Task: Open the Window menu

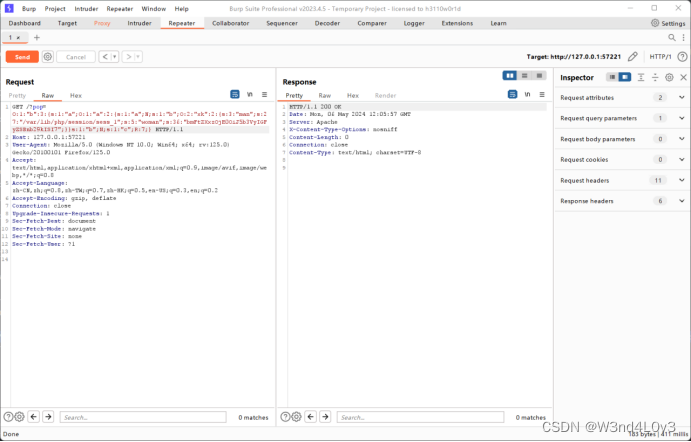Action: [153, 9]
